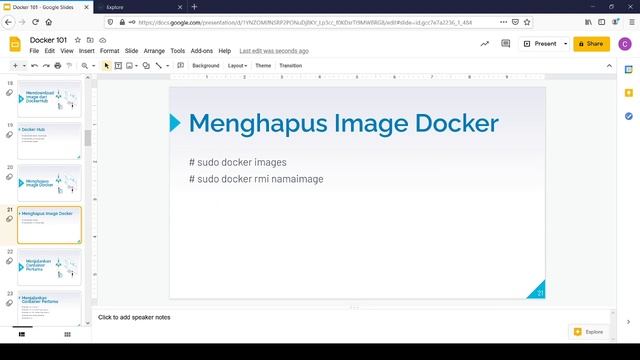This screenshot has height=360, width=640.
Task: Check cloud save status icon
Action: point(103,40)
